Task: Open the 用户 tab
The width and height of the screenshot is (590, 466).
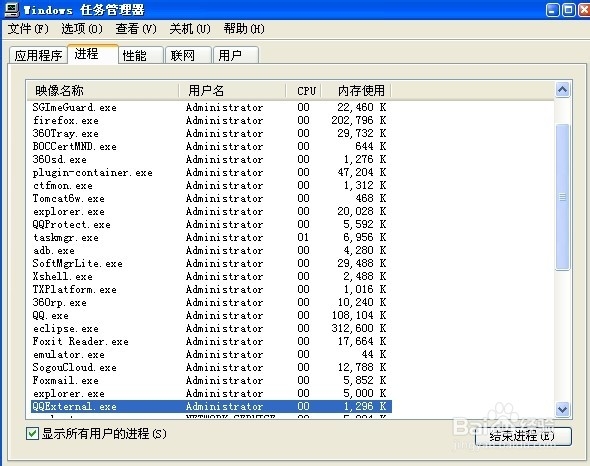Action: click(236, 56)
